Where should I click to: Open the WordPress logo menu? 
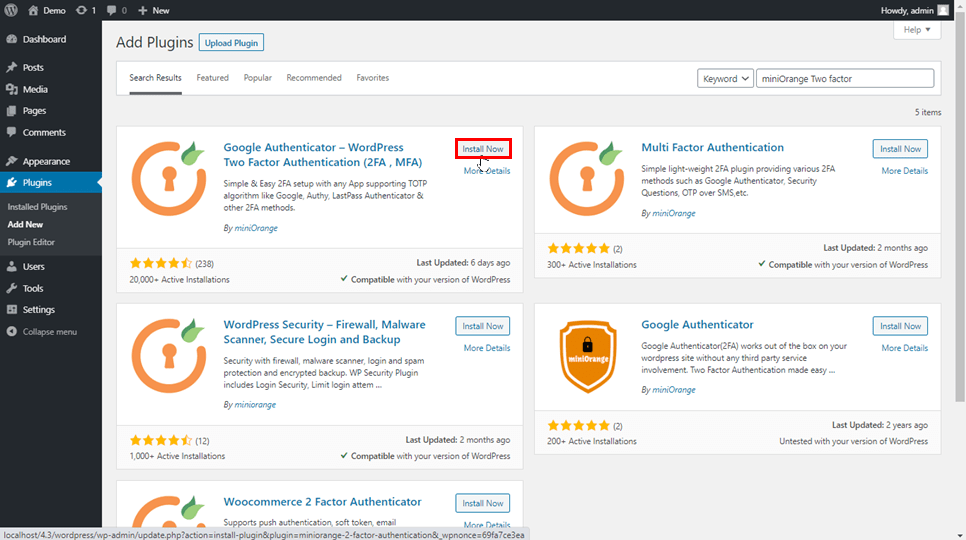pos(11,10)
